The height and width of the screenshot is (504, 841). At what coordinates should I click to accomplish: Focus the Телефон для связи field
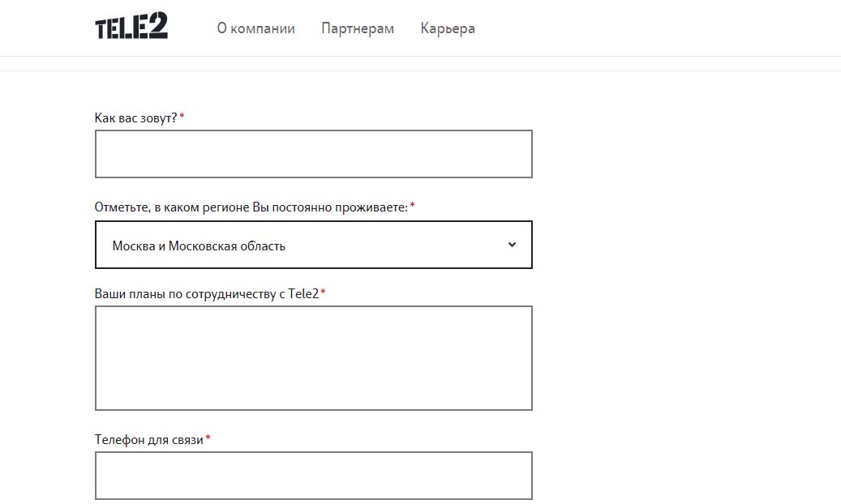tap(314, 476)
